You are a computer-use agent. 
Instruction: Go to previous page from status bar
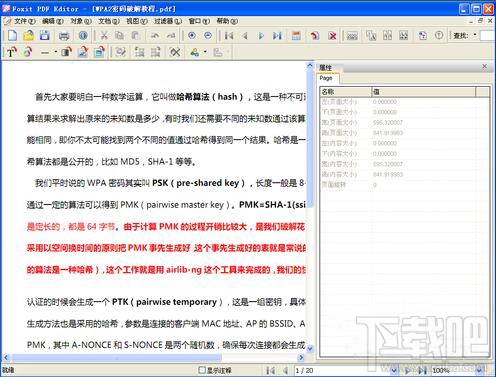pos(285,370)
